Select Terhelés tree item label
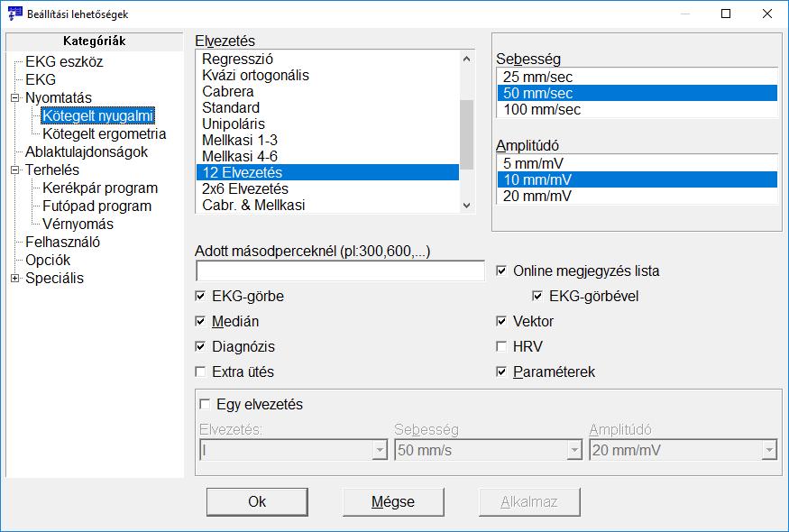The width and height of the screenshot is (789, 532). pos(51,170)
